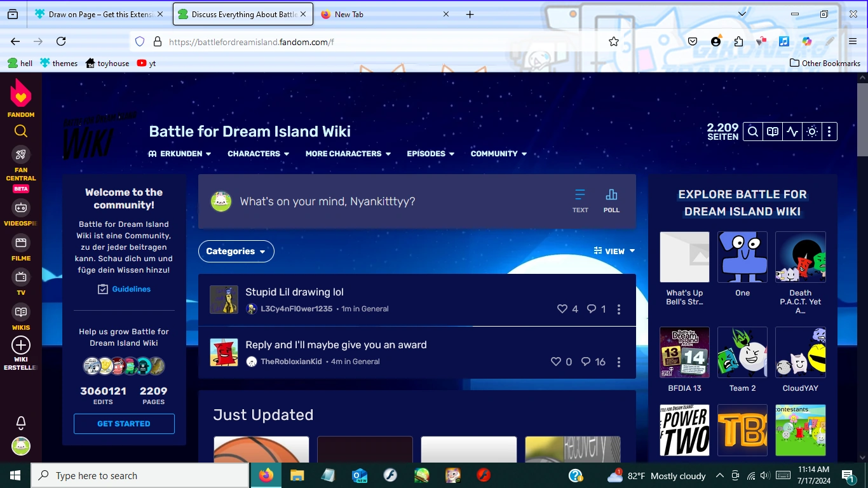The image size is (868, 488).
Task: Open recent wiki activity via the pulse icon
Action: tap(792, 132)
